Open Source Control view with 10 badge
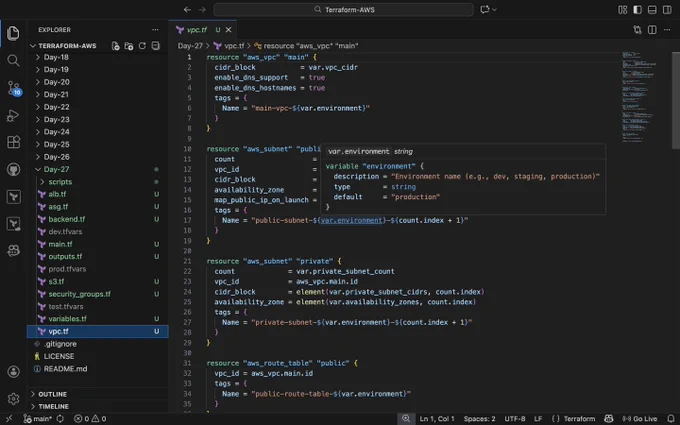Image resolution: width=680 pixels, height=425 pixels. pos(13,88)
